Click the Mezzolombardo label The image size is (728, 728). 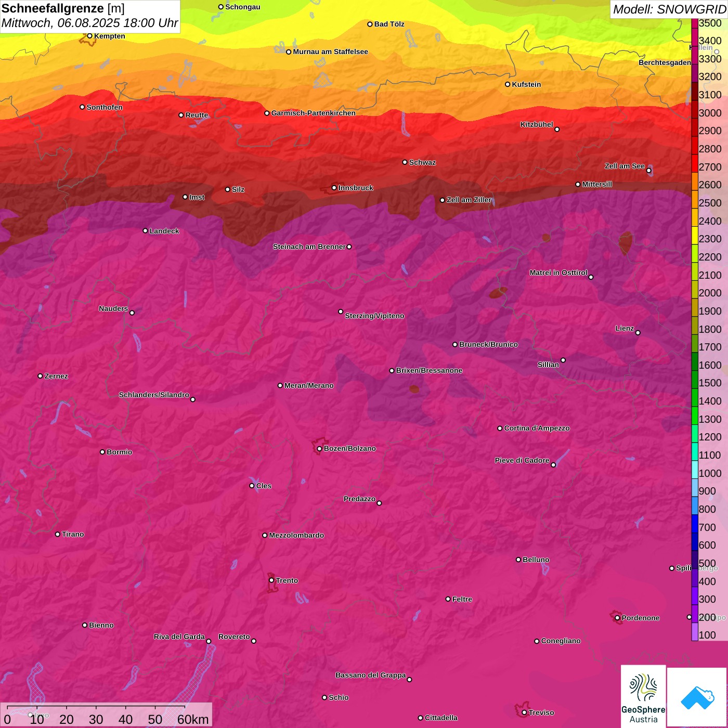tap(296, 535)
